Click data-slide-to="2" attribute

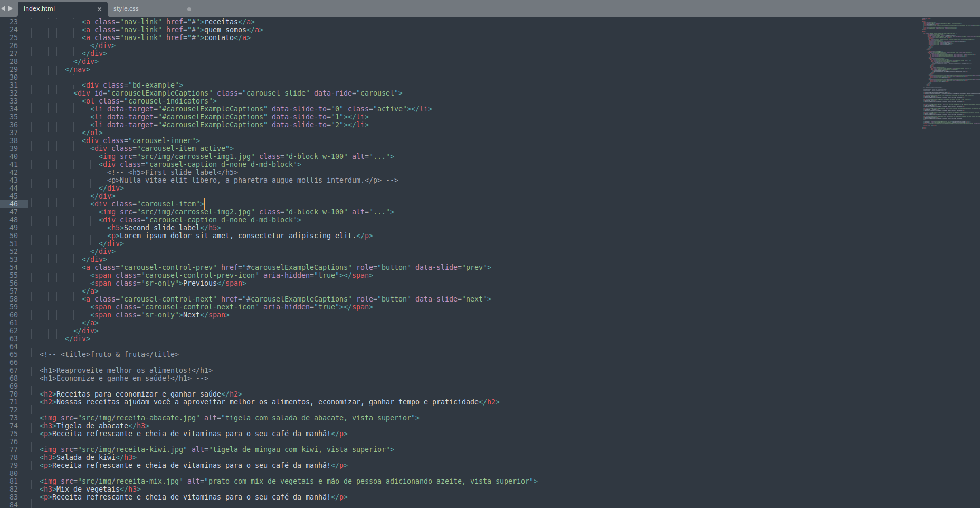(308, 125)
